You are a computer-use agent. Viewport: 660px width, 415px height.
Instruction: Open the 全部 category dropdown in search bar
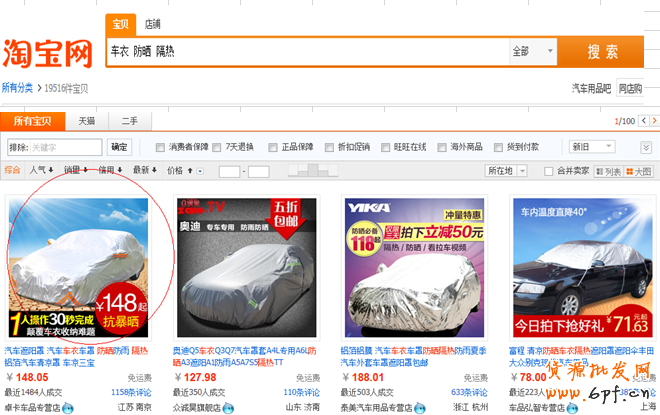coord(532,51)
